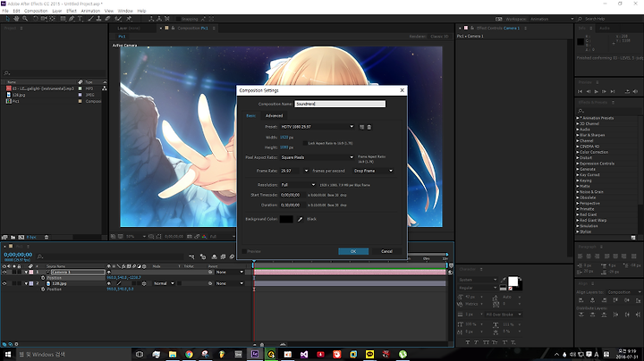Pick background color with eyedropper
The height and width of the screenshot is (361, 644).
[x=300, y=219]
